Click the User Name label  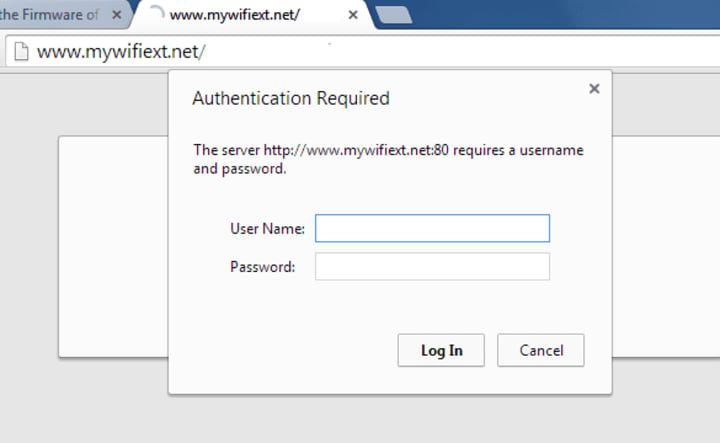coord(267,229)
